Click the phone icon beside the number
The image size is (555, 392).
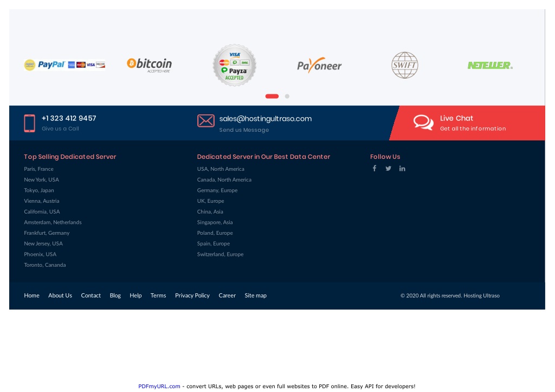[29, 123]
